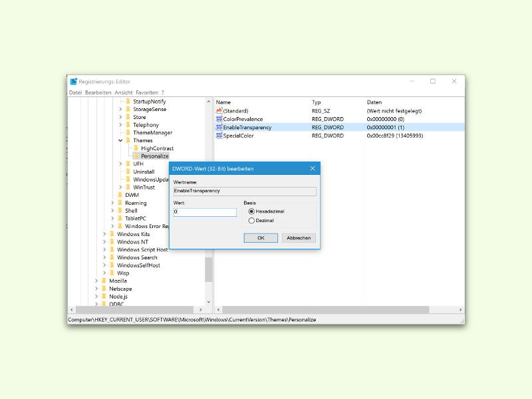Click the Wert input field
This screenshot has height=399, width=532.
[x=205, y=212]
